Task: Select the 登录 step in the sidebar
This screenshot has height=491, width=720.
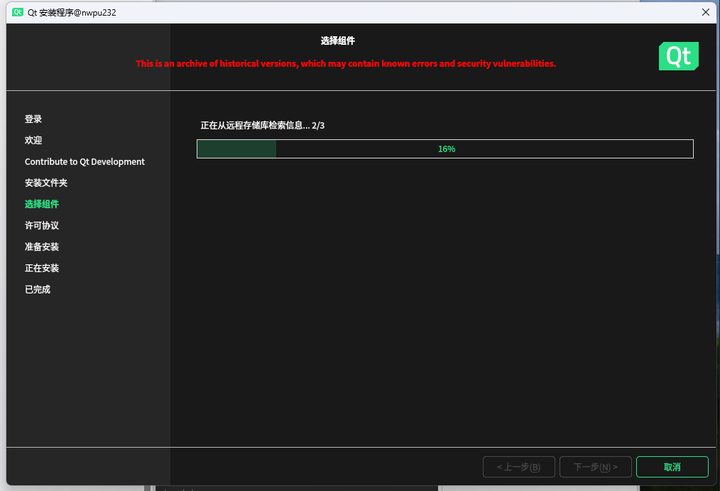Action: (33, 119)
